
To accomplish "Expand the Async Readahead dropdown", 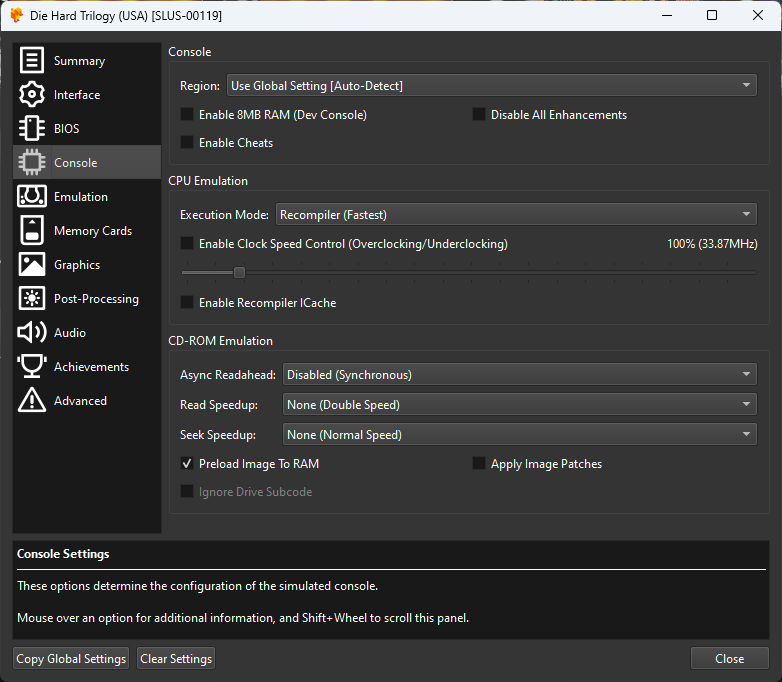I will pyautogui.click(x=520, y=374).
